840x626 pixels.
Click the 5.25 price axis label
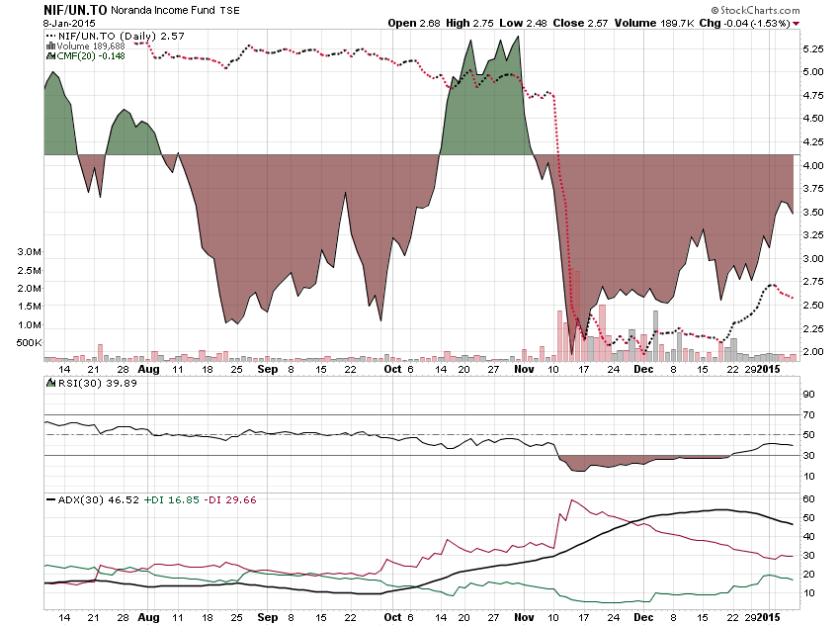813,48
